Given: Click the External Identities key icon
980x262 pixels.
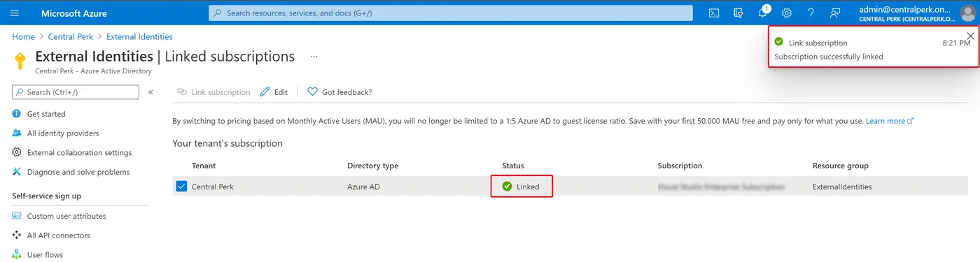Looking at the screenshot, I should click(x=20, y=61).
